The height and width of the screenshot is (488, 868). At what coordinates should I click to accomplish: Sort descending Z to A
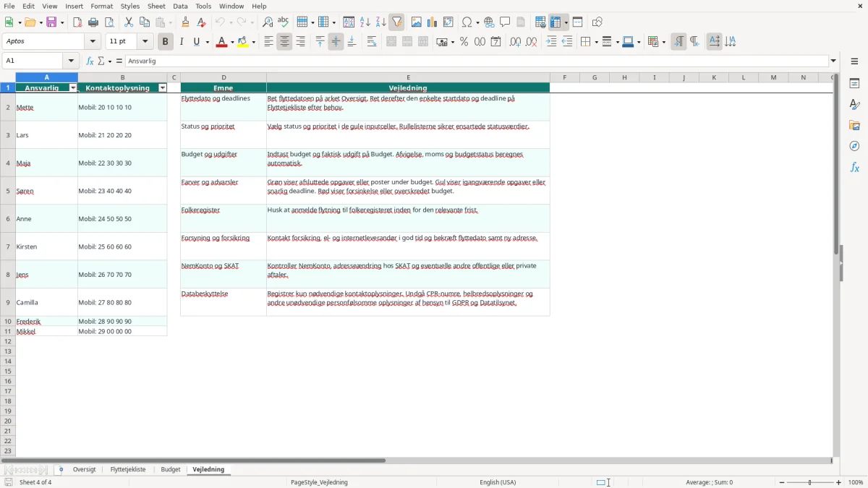tap(381, 22)
